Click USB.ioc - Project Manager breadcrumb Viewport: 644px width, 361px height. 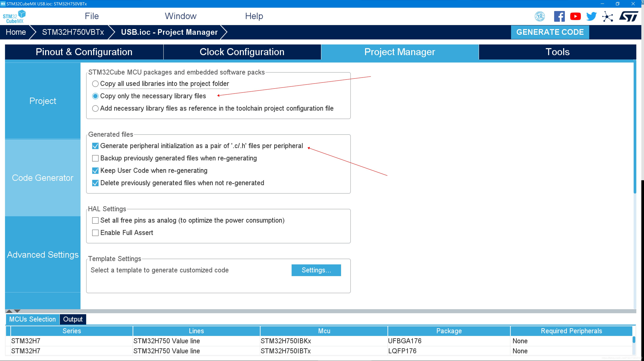pos(169,32)
